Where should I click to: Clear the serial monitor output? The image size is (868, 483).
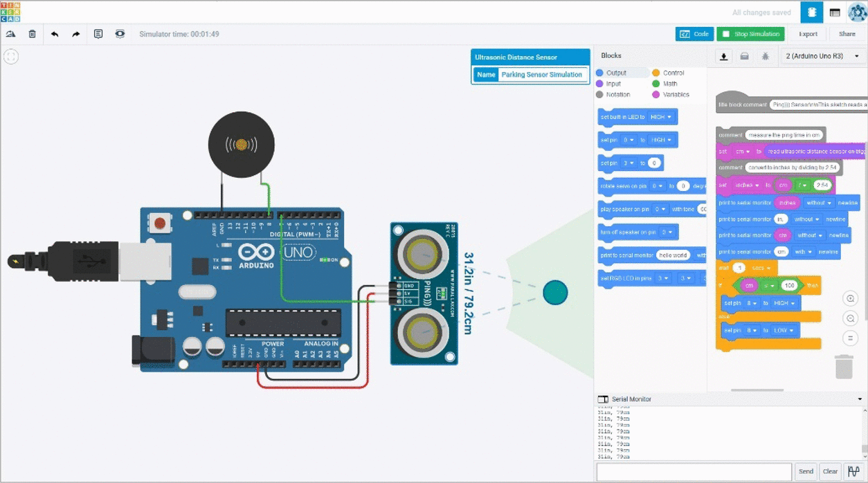(x=830, y=471)
